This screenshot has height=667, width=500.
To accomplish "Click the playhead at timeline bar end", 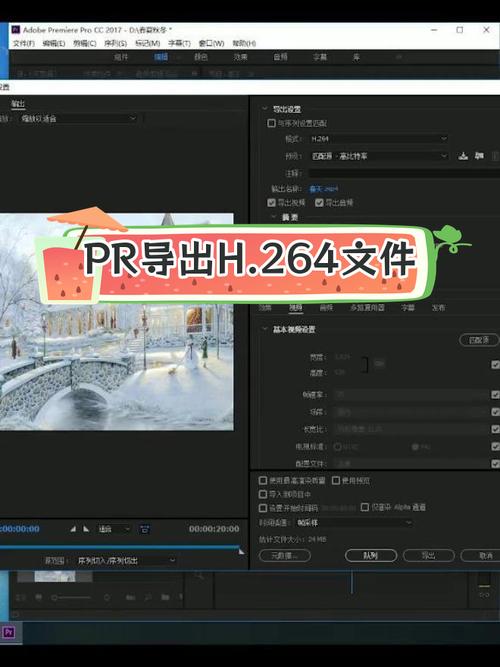I will [x=241, y=551].
